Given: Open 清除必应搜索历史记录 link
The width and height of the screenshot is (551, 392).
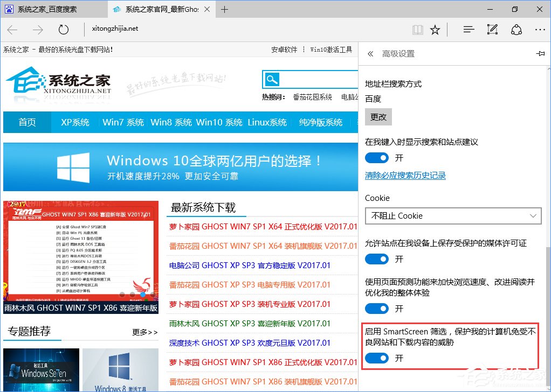Looking at the screenshot, I should [405, 174].
